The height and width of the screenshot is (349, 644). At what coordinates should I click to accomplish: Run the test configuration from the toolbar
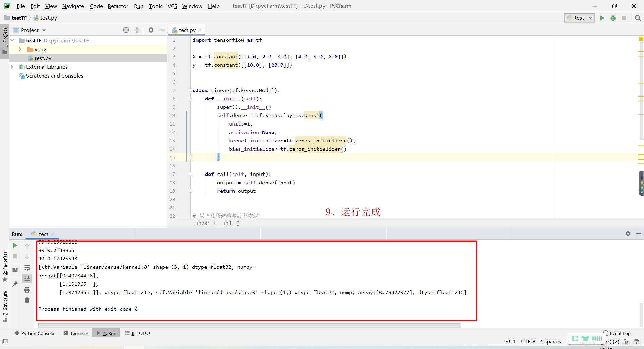[x=602, y=18]
